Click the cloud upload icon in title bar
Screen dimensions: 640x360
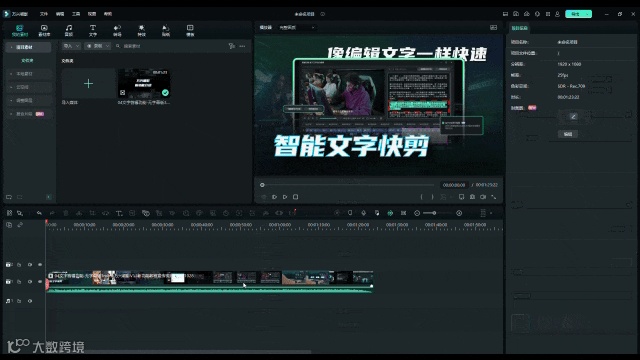[x=527, y=14]
